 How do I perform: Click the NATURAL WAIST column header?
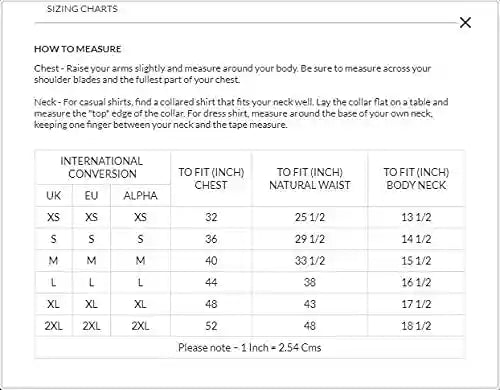point(310,179)
